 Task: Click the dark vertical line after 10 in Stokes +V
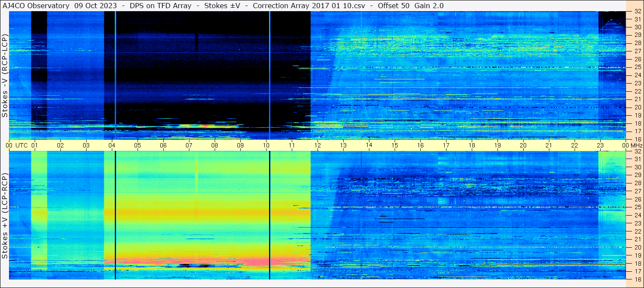click(270, 215)
